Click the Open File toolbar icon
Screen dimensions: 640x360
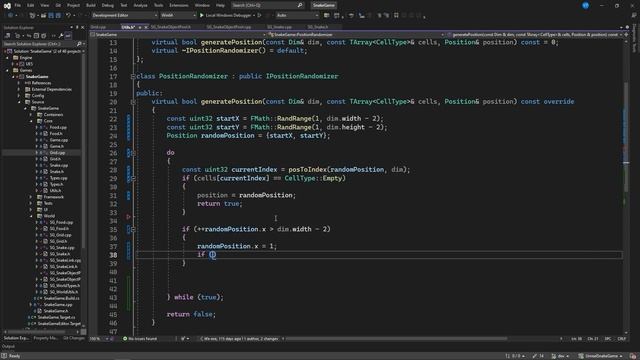click(x=43, y=16)
